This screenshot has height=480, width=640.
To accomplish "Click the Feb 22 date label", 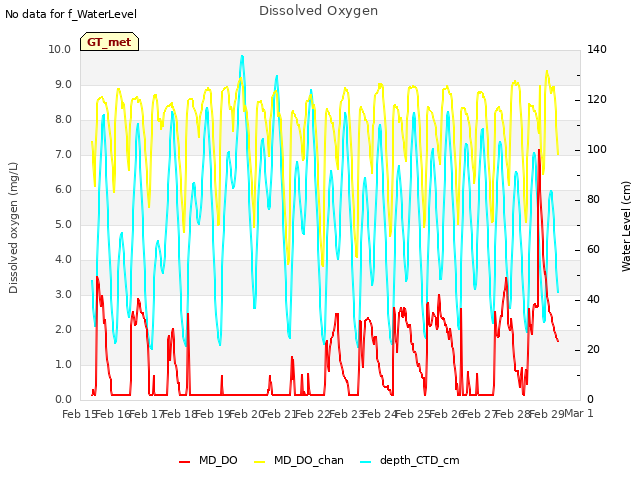I will click(x=313, y=414).
